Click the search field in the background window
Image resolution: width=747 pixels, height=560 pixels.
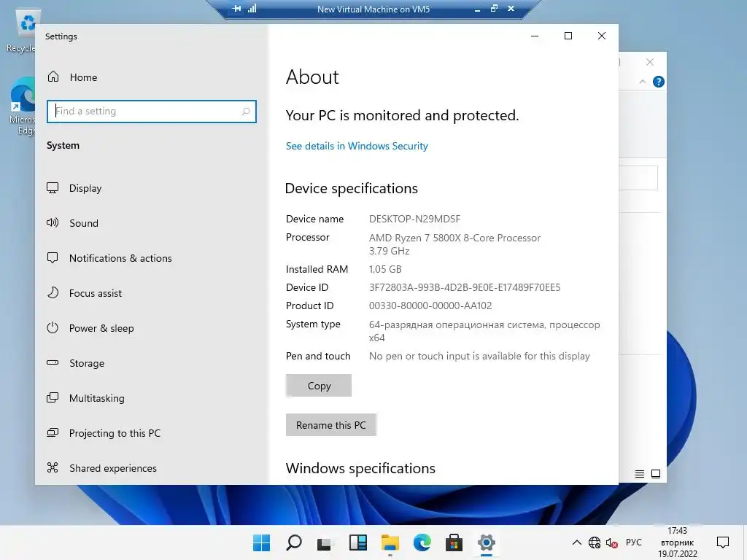638,178
